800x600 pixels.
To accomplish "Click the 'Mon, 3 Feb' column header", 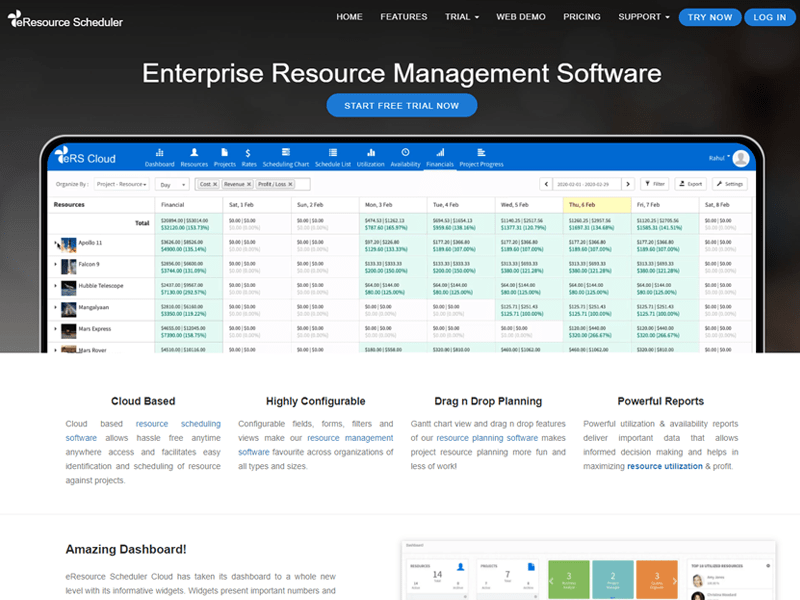I will pyautogui.click(x=393, y=205).
